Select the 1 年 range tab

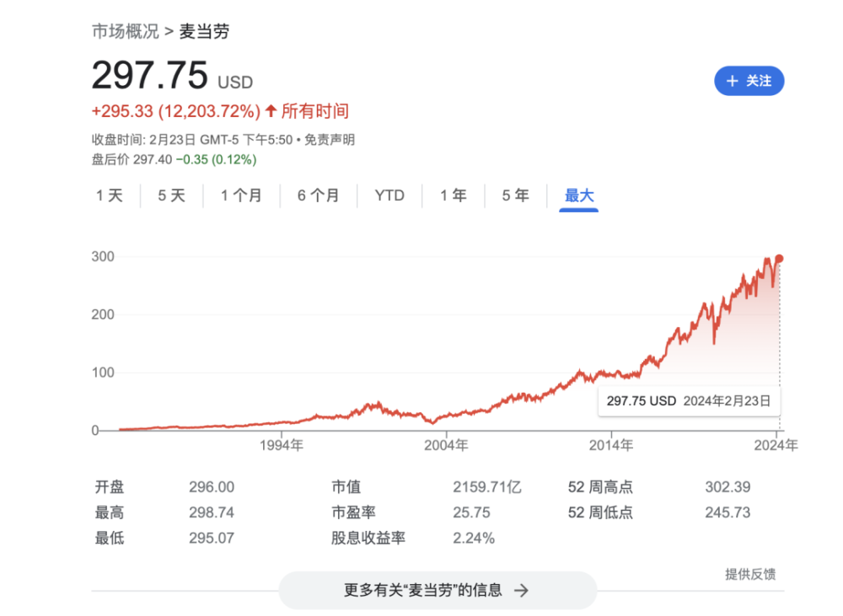click(454, 196)
